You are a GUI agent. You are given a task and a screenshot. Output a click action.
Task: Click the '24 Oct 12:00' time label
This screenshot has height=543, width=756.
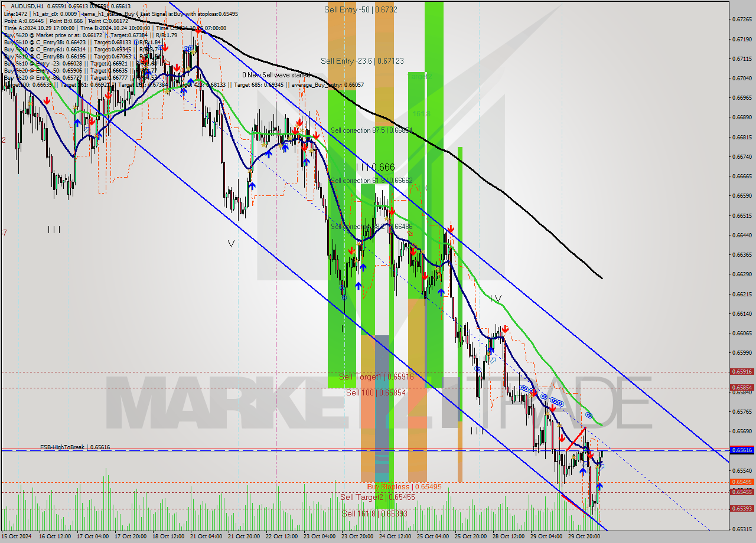point(395,537)
